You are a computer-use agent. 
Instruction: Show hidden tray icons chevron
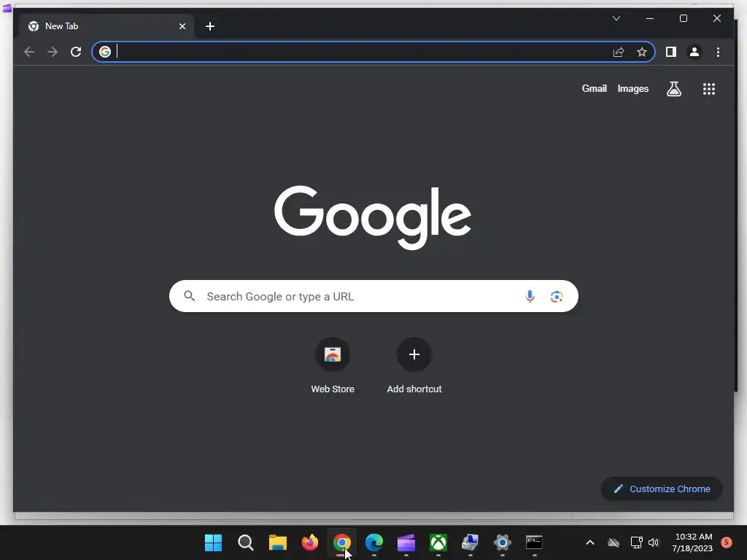tap(589, 542)
